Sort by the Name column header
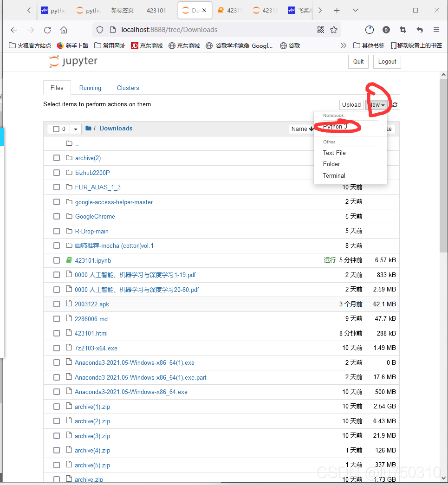This screenshot has height=485, width=448. pyautogui.click(x=302, y=129)
